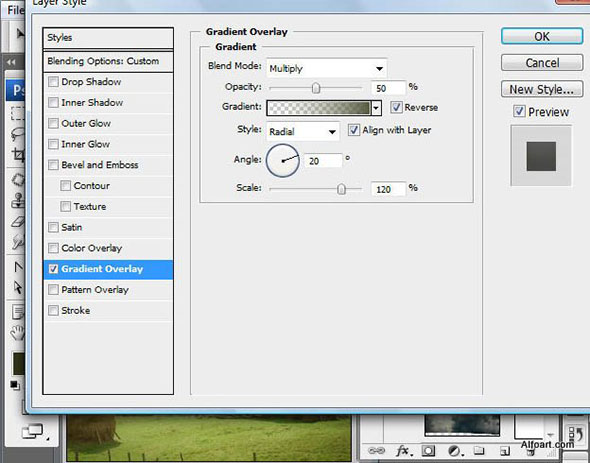Image resolution: width=590 pixels, height=463 pixels.
Task: Click the OK button
Action: coord(542,36)
